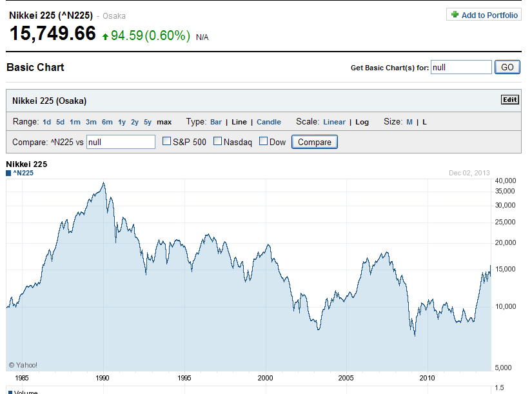Image resolution: width=532 pixels, height=394 pixels.
Task: Enable the S&P 500 comparison checkbox
Action: [166, 142]
